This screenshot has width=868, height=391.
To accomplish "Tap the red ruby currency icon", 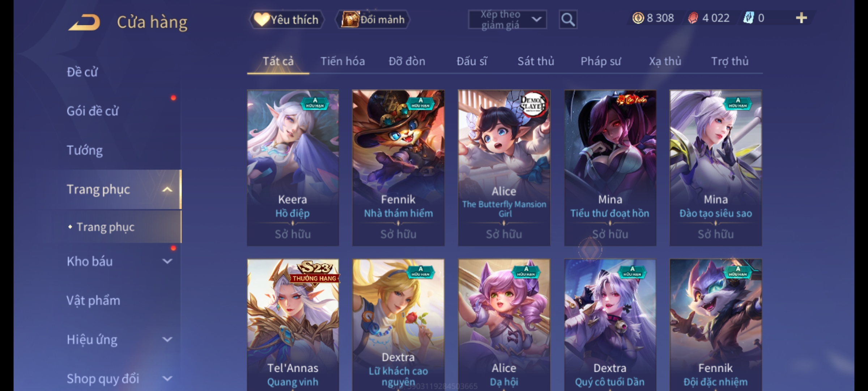I will [x=693, y=18].
